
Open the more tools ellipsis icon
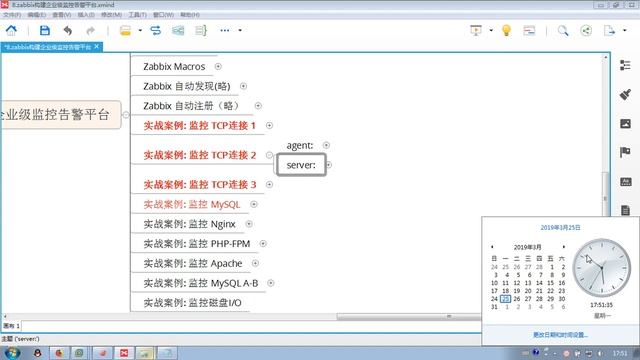coord(224,30)
